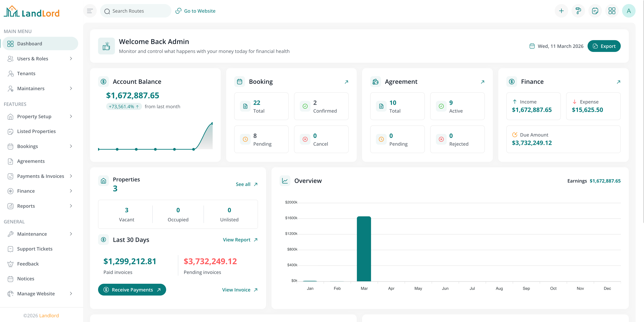The width and height of the screenshot is (644, 322).
Task: Open the quick add plus icon
Action: coord(561,11)
